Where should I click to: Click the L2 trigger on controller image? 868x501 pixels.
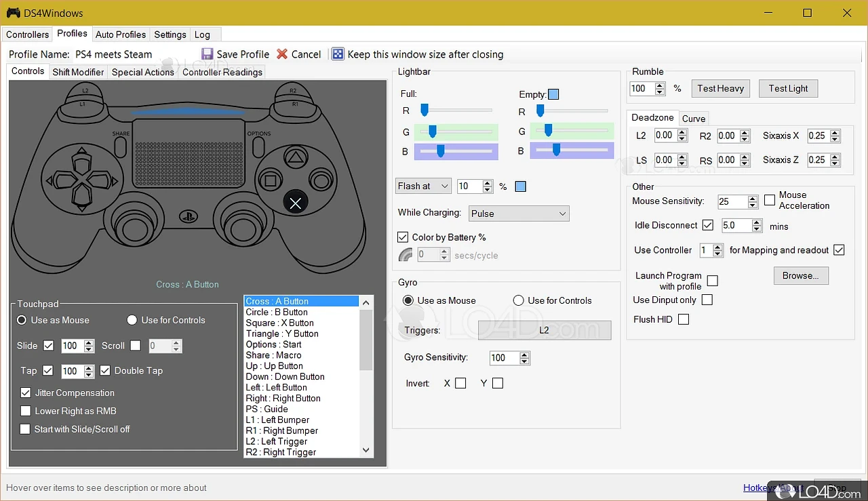pos(84,90)
